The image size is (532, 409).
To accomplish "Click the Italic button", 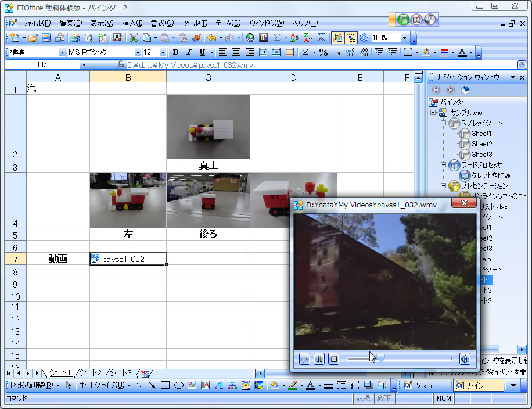I will pos(189,52).
